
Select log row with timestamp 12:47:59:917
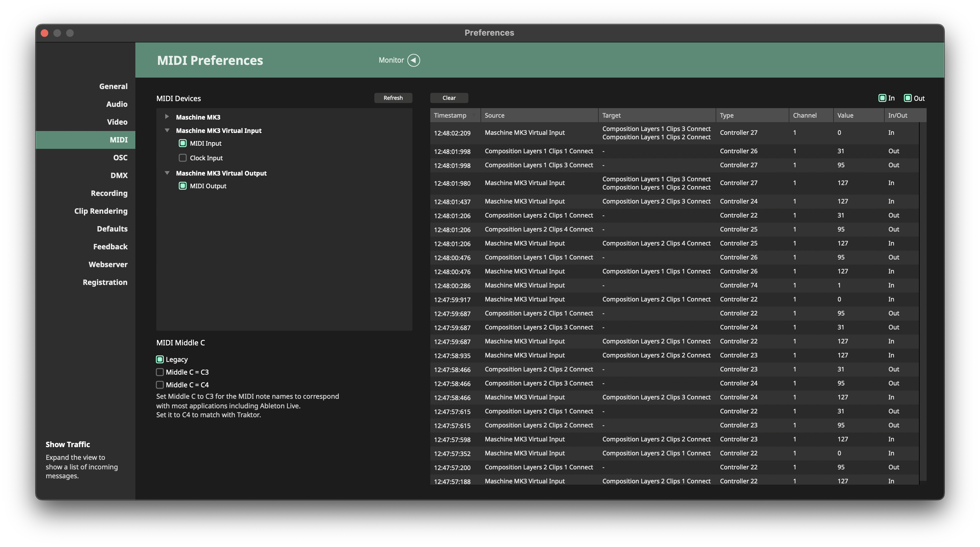(675, 300)
